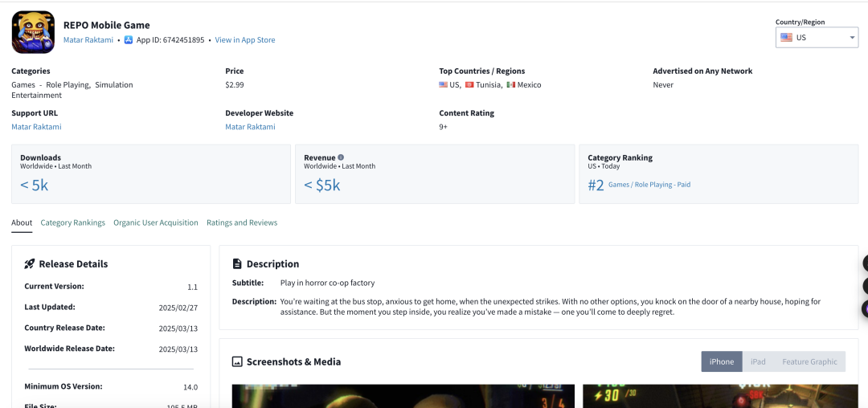Click the subtitle Play in horror co-op factory
868x408 pixels.
(328, 283)
